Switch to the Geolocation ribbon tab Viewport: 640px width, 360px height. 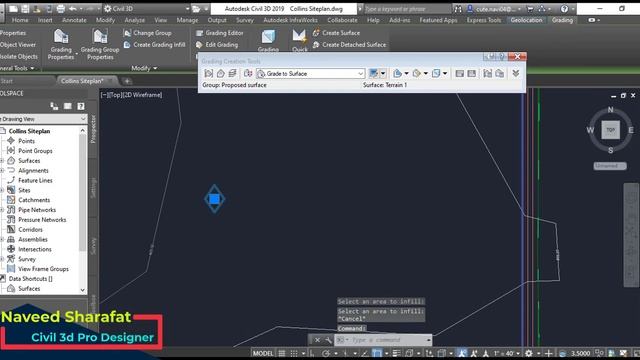[x=527, y=20]
